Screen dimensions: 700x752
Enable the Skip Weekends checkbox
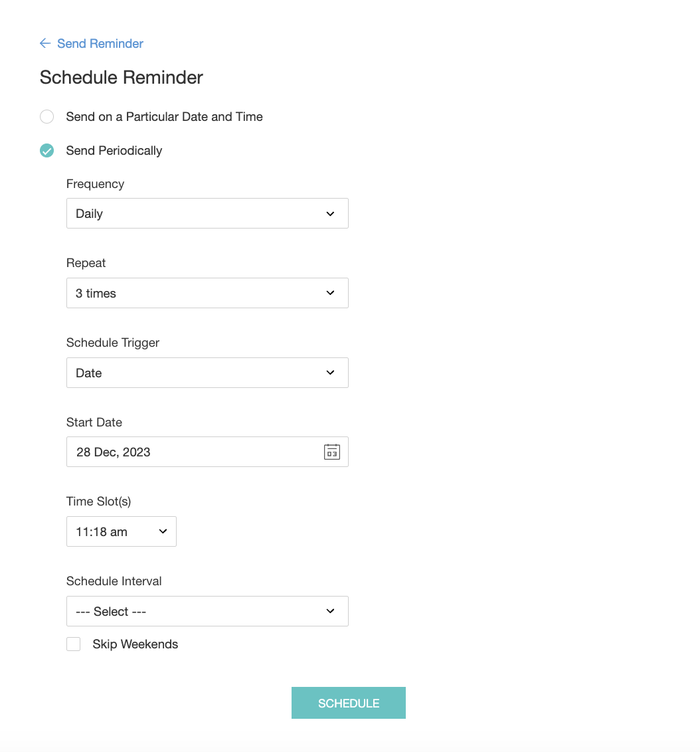click(x=73, y=644)
